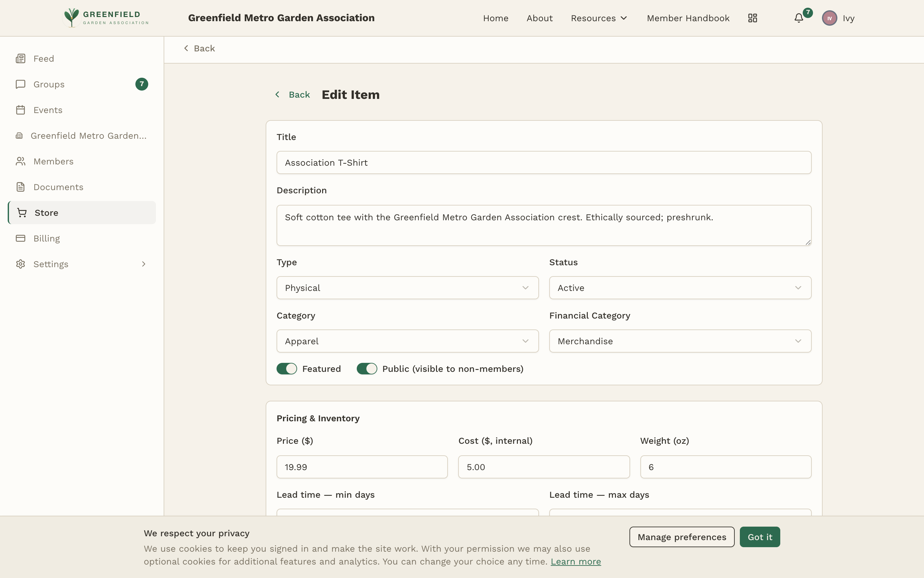Click the Groups chat icon

21,84
